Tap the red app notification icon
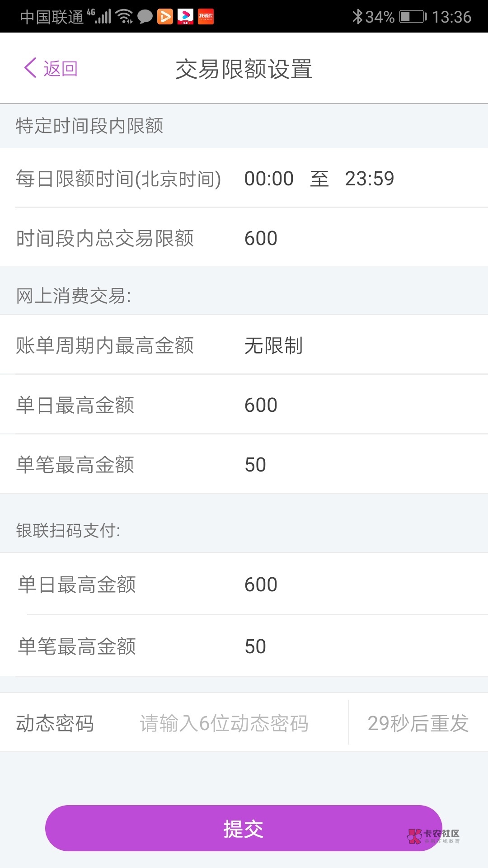488x868 pixels. (206, 17)
